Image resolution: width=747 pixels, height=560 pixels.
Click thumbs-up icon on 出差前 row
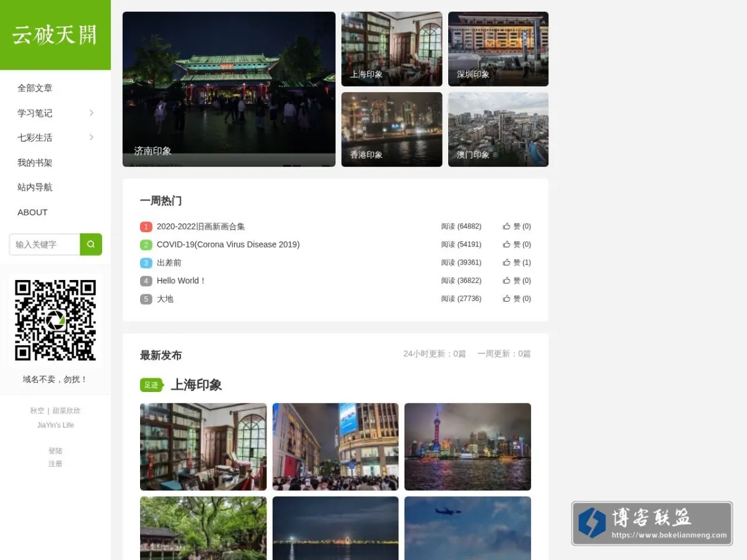(507, 263)
